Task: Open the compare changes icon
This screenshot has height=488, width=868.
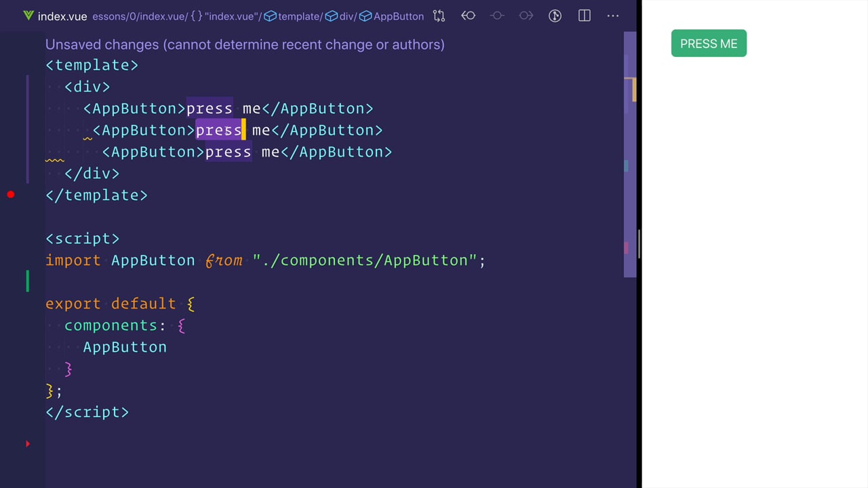Action: click(x=439, y=16)
